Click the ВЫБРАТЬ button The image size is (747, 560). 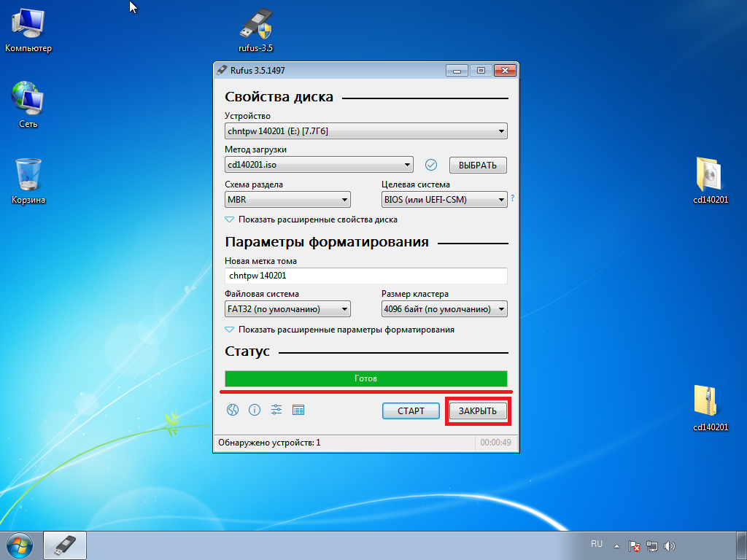pos(478,166)
